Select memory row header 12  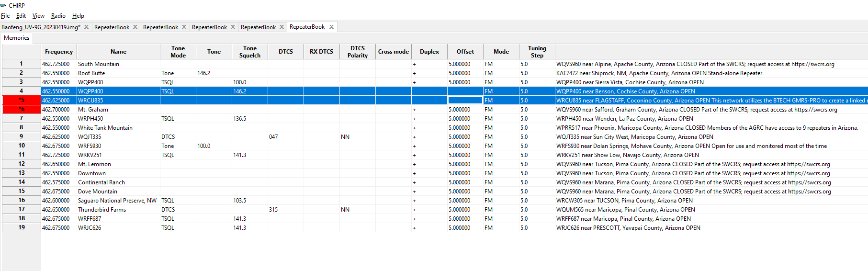tap(22, 164)
